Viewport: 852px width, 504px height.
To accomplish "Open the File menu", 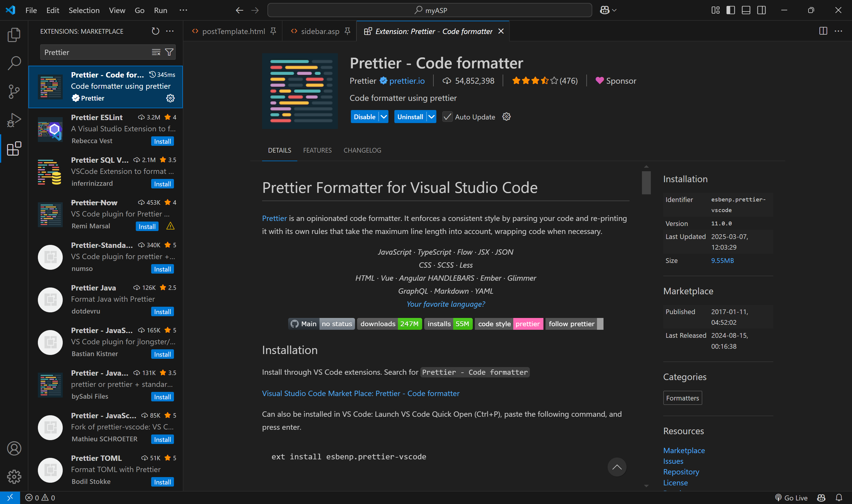I will (x=31, y=10).
